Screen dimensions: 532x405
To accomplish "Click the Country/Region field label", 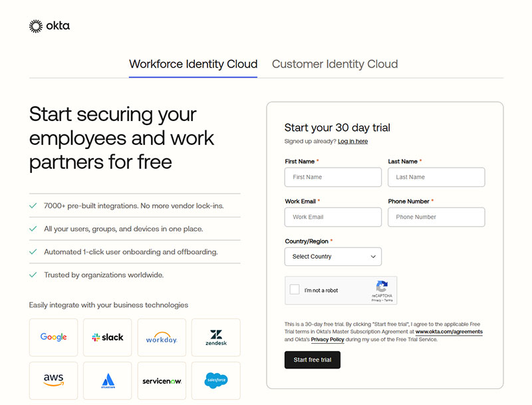I will point(307,241).
